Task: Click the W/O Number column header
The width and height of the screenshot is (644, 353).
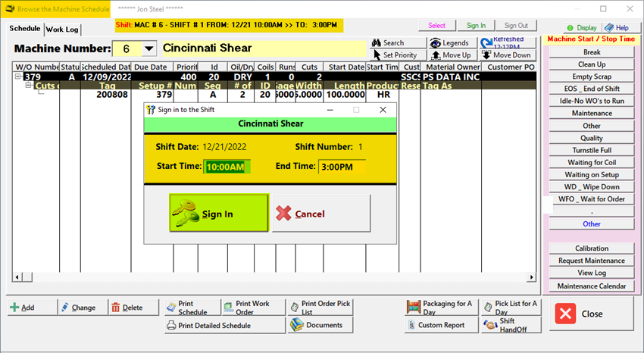Action: tap(36, 67)
